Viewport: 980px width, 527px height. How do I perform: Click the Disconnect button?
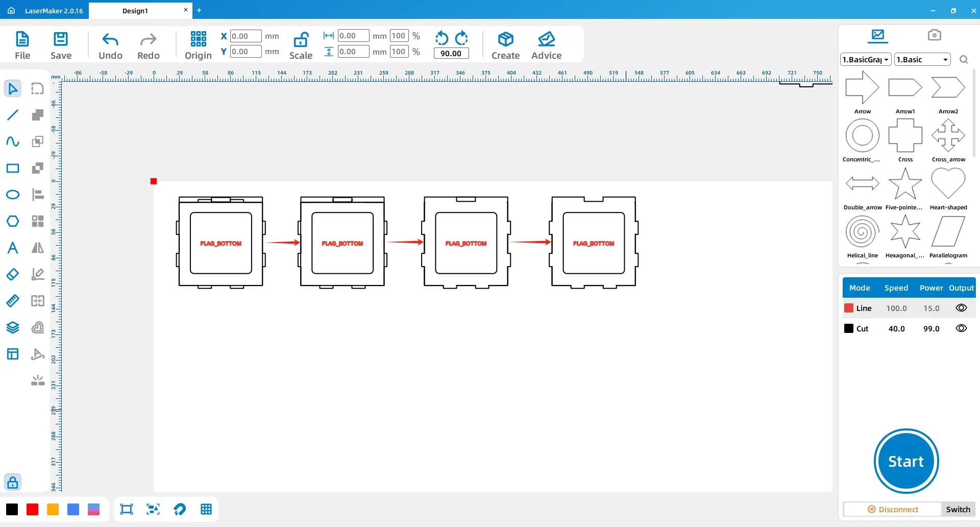pyautogui.click(x=893, y=509)
